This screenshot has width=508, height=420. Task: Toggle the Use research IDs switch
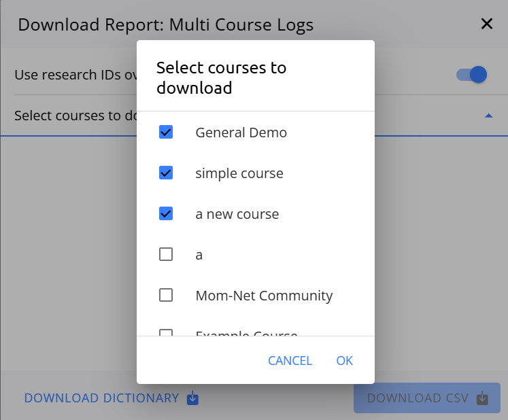(x=472, y=75)
